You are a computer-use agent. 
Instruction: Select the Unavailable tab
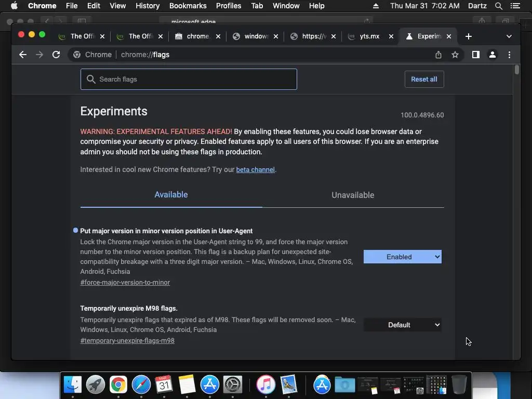(353, 195)
